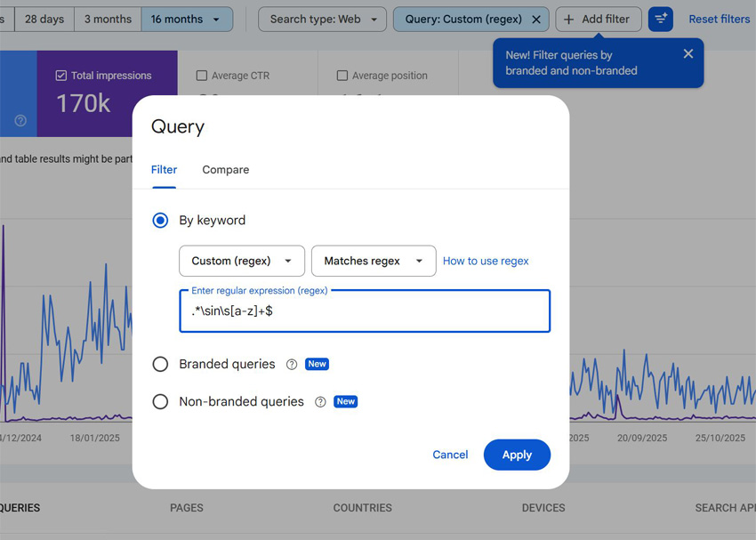Remove the Query: Custom (regex) filter chip
The width and height of the screenshot is (756, 540).
tap(535, 20)
